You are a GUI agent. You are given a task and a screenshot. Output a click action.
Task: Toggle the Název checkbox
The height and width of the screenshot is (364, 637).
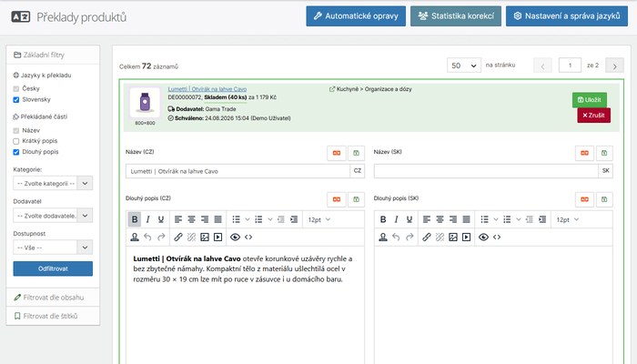click(16, 131)
